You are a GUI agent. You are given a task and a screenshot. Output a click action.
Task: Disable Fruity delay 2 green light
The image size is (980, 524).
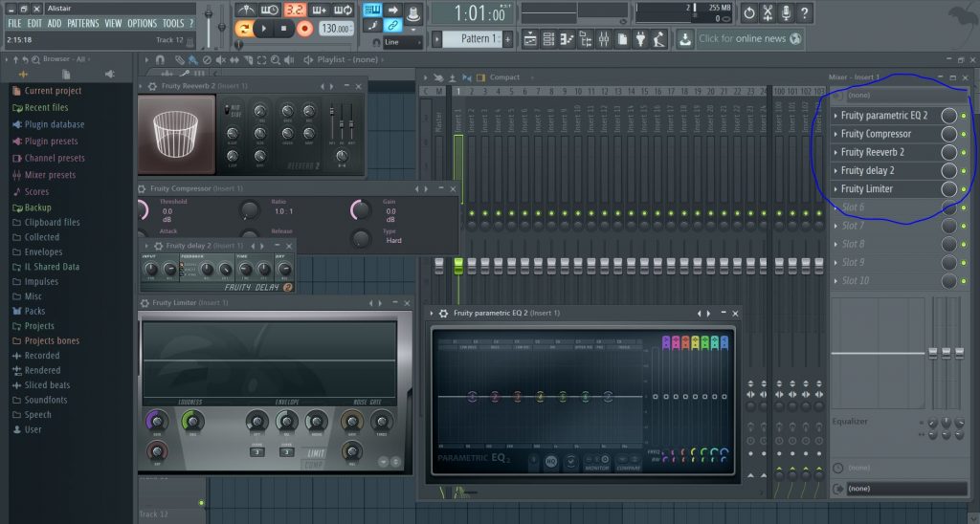click(x=964, y=170)
